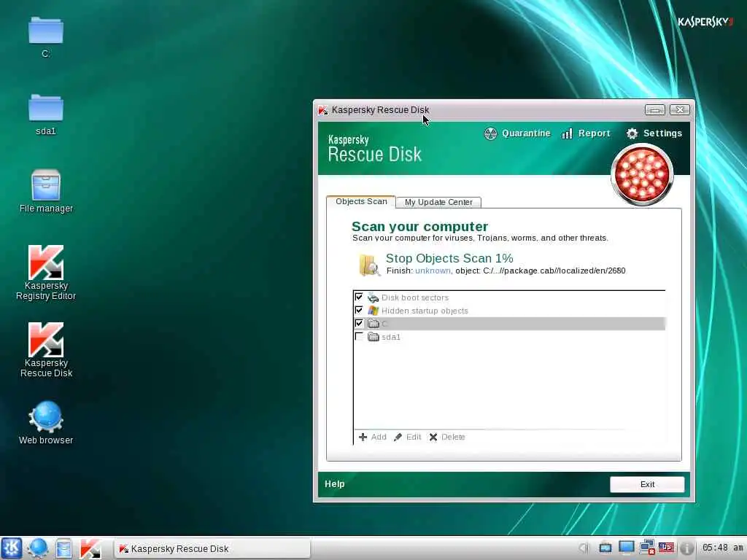The image size is (747, 560).
Task: Switch to the Objects Scan tab
Action: (x=361, y=201)
